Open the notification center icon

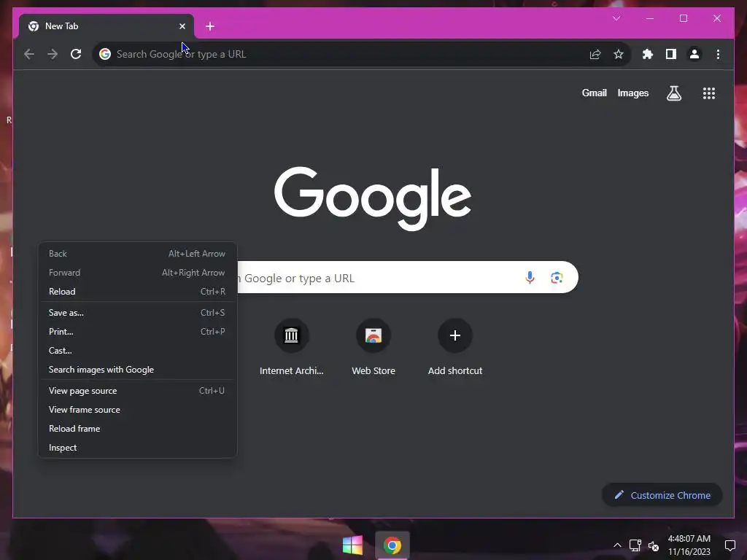[729, 545]
